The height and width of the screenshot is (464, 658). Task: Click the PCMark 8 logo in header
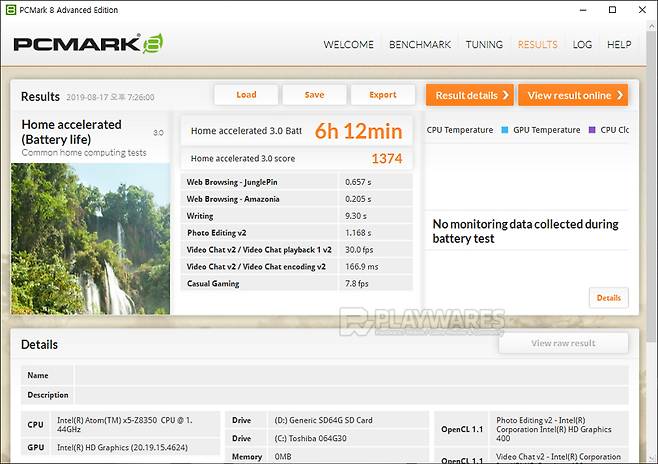(x=88, y=44)
